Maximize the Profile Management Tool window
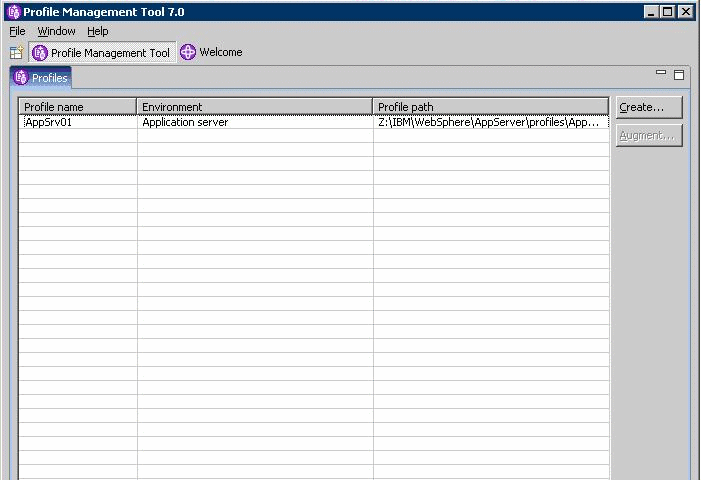The image size is (701, 480). coord(667,12)
